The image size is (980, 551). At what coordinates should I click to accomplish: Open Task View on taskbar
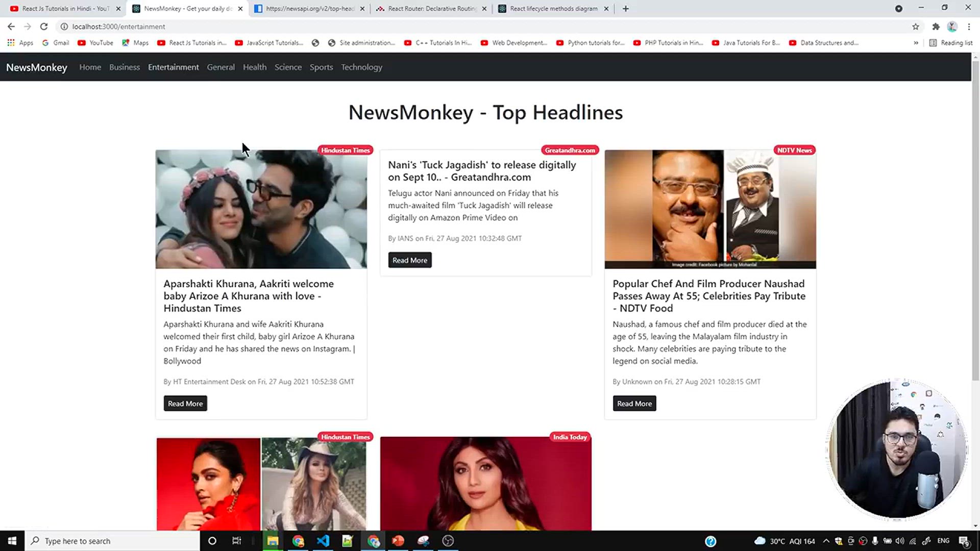pos(236,541)
